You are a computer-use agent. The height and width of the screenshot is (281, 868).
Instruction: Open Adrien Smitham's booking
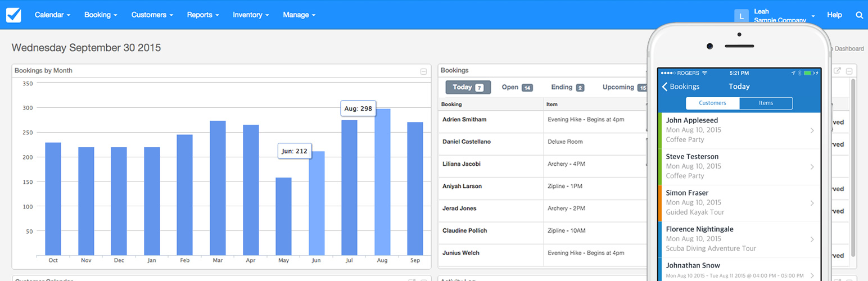coord(464,120)
